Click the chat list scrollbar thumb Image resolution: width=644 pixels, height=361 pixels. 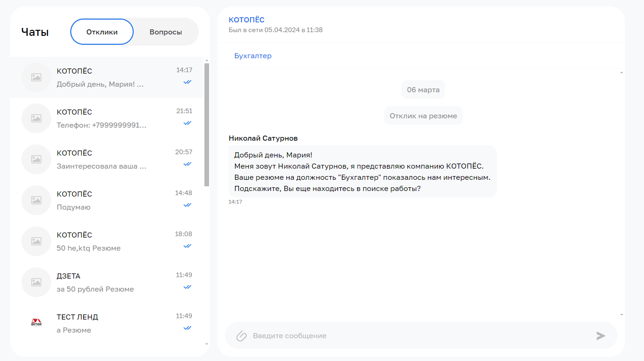tap(207, 125)
